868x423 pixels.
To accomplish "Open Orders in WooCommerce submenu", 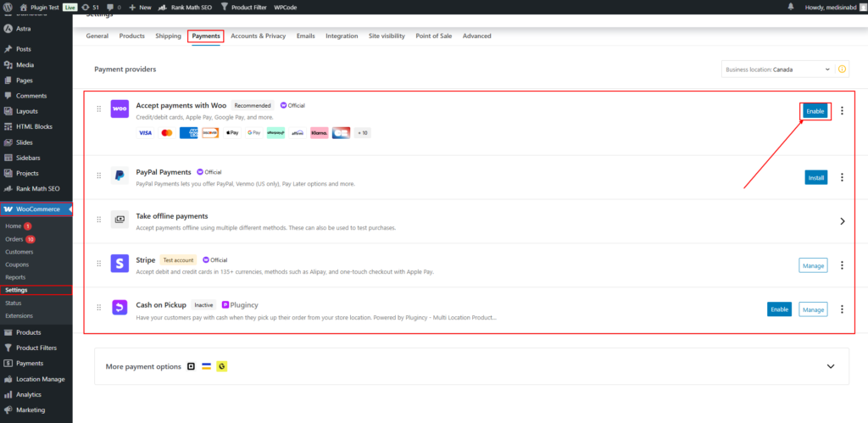I will point(14,239).
